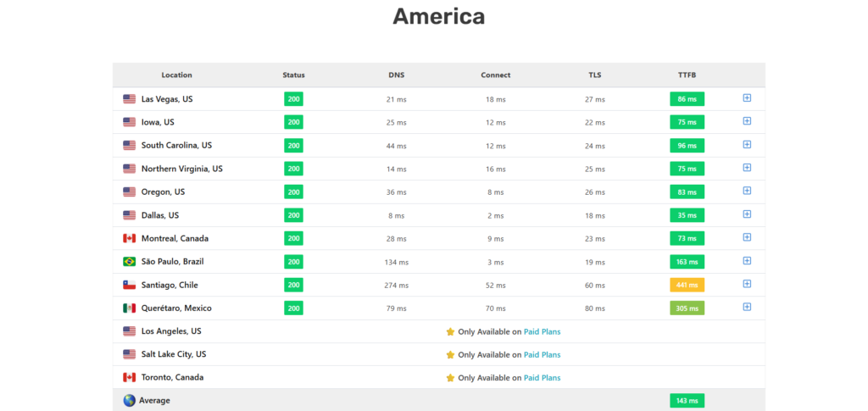Click the 200 status badge for Oregon
This screenshot has height=411, width=868.
point(293,192)
